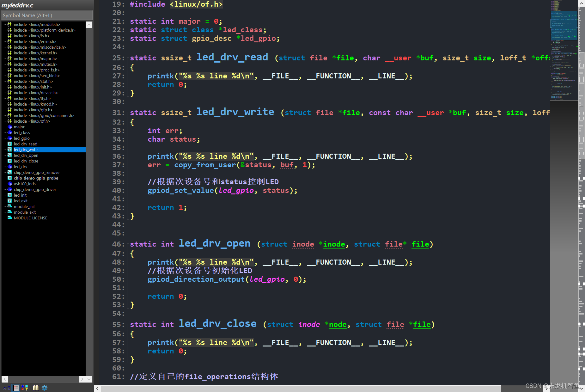Viewport: 585px width, 392px height.
Task: Select the A-Z alphabetical sort icon
Action: tap(7, 388)
